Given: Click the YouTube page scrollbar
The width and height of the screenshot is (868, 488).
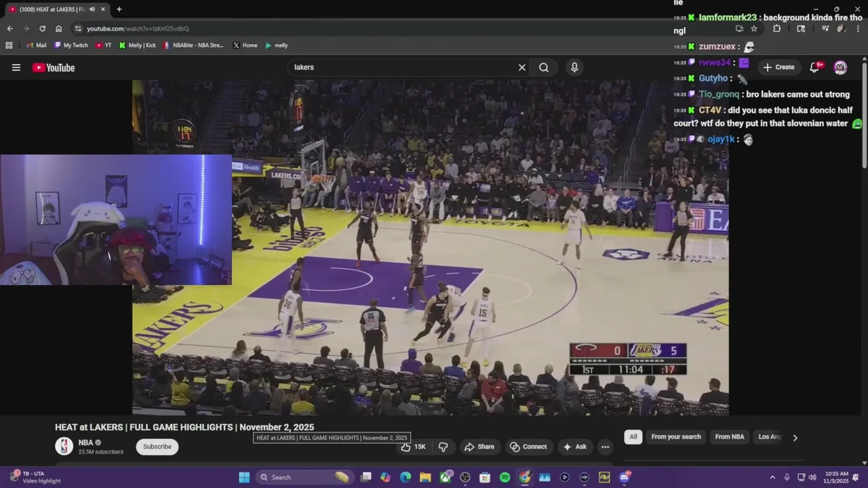Looking at the screenshot, I should (864, 114).
